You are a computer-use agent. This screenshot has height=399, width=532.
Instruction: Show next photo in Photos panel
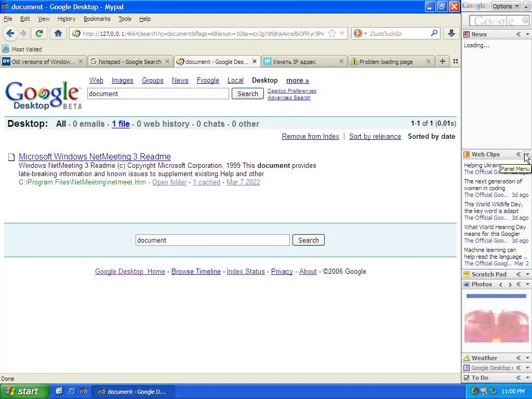510,285
